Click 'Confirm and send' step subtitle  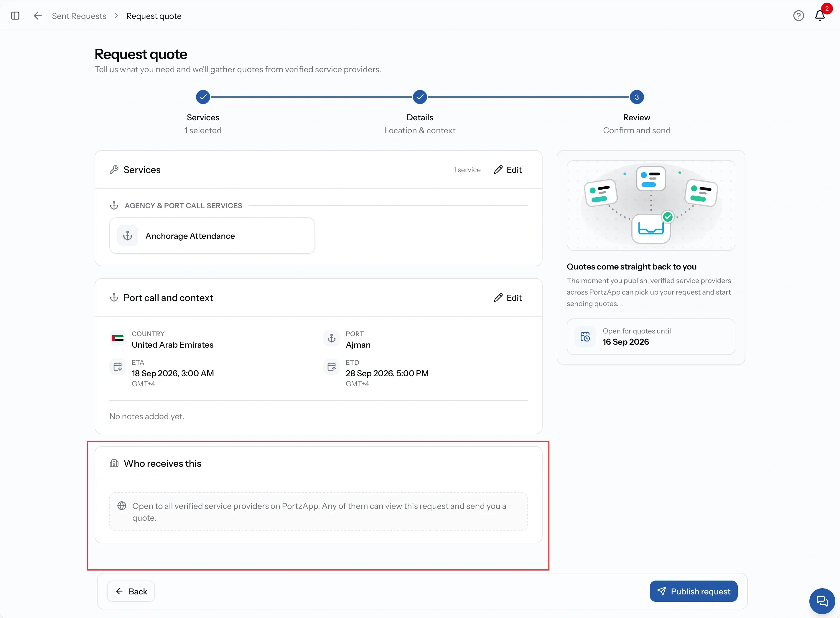click(637, 131)
